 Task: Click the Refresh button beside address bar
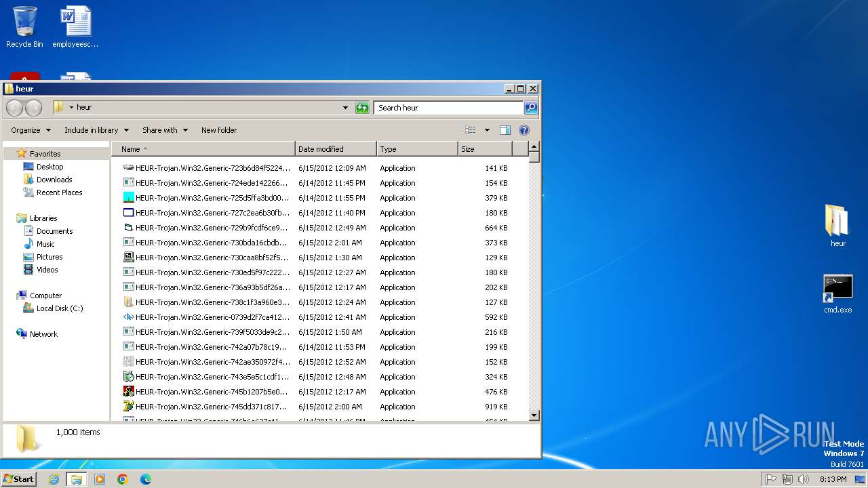click(x=362, y=108)
